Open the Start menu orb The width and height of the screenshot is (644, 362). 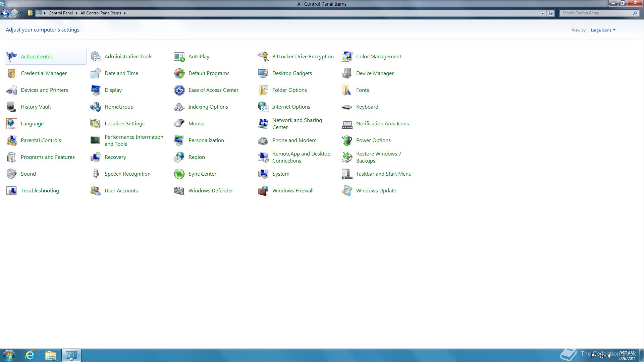(x=9, y=355)
